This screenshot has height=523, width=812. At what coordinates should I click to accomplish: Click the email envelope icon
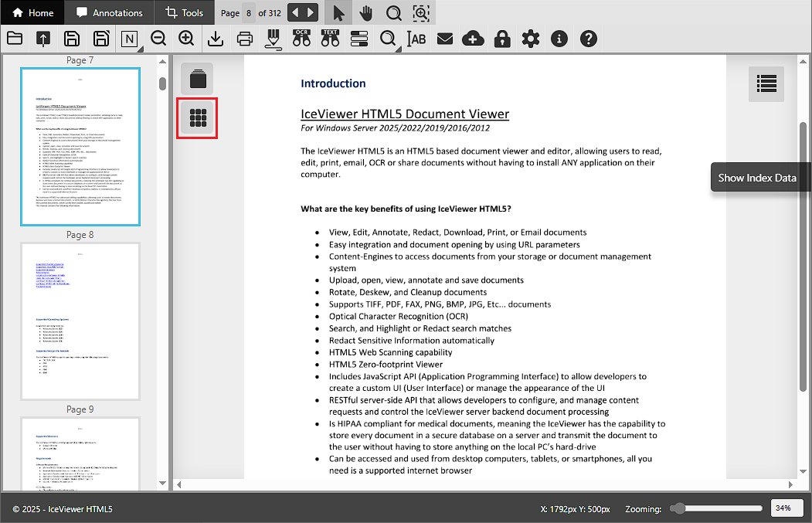[444, 39]
